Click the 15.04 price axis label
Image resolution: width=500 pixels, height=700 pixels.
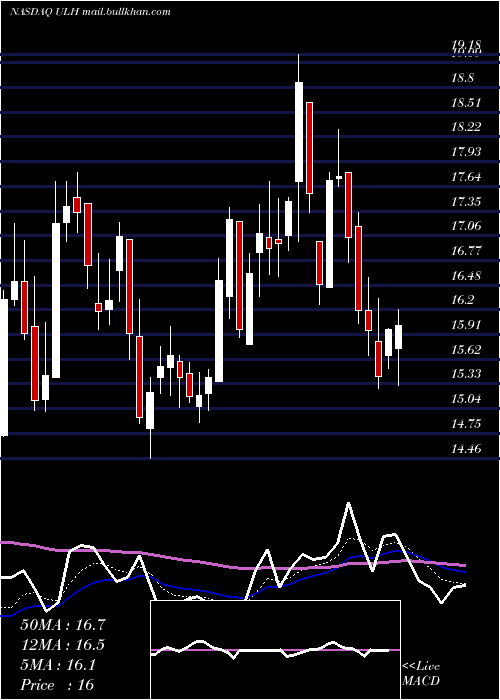pos(466,399)
